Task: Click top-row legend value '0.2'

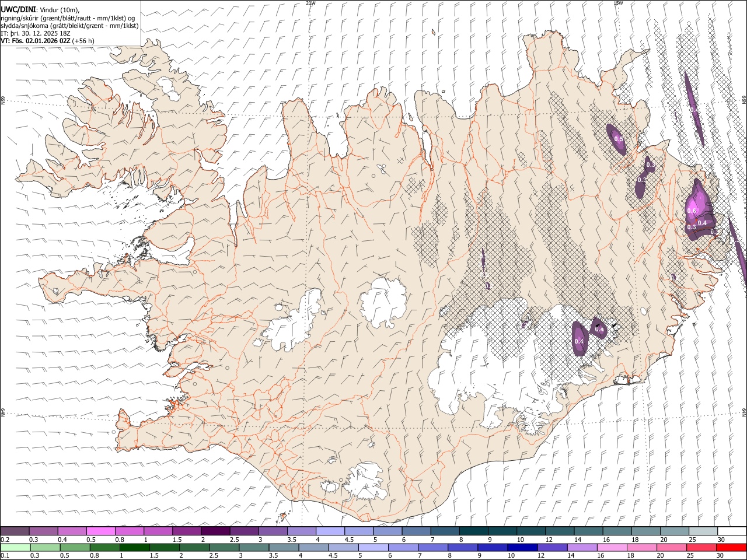Action: (5, 540)
